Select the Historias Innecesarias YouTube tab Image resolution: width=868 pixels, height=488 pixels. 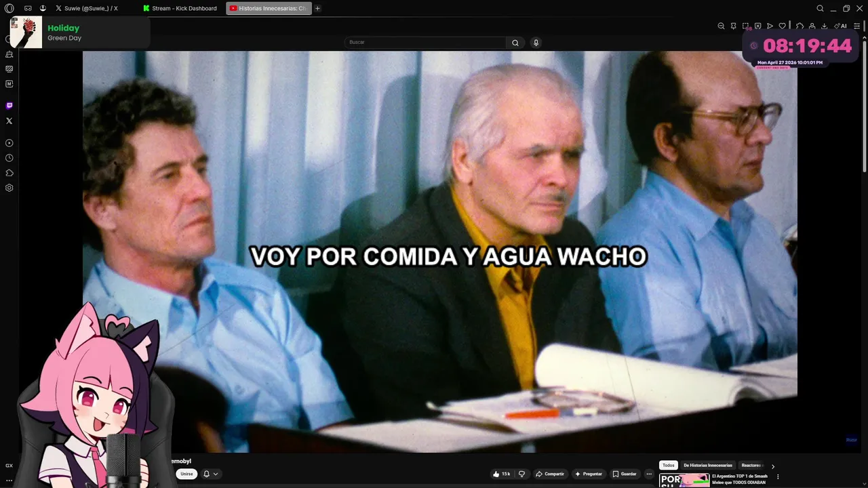click(269, 8)
